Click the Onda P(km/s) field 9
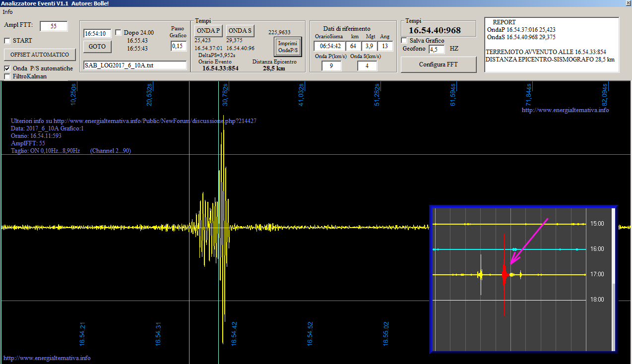Screen dimensions: 632x364 (x=331, y=65)
